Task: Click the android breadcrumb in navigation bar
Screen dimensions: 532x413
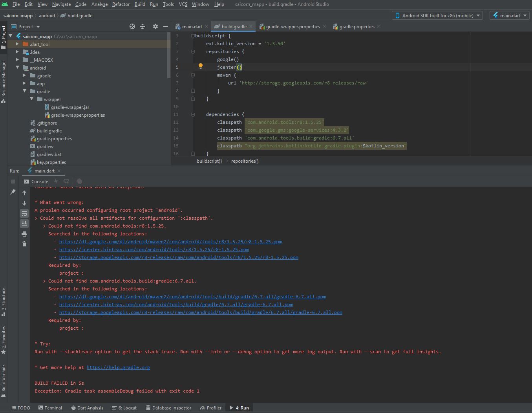Action: tap(47, 16)
